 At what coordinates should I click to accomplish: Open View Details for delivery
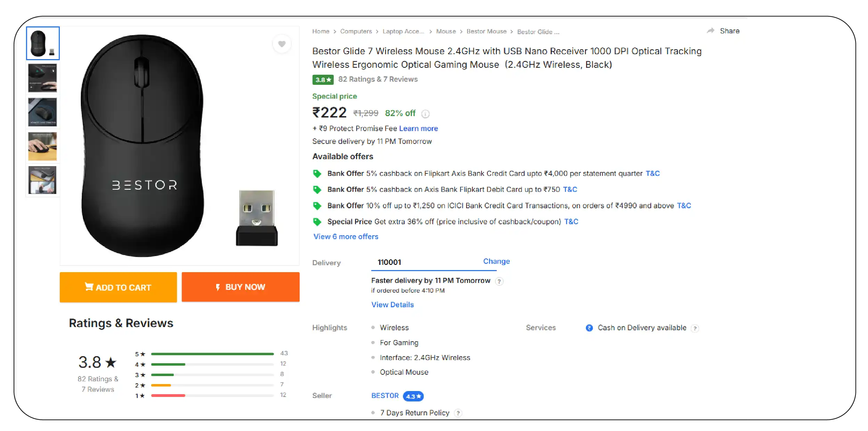[392, 305]
